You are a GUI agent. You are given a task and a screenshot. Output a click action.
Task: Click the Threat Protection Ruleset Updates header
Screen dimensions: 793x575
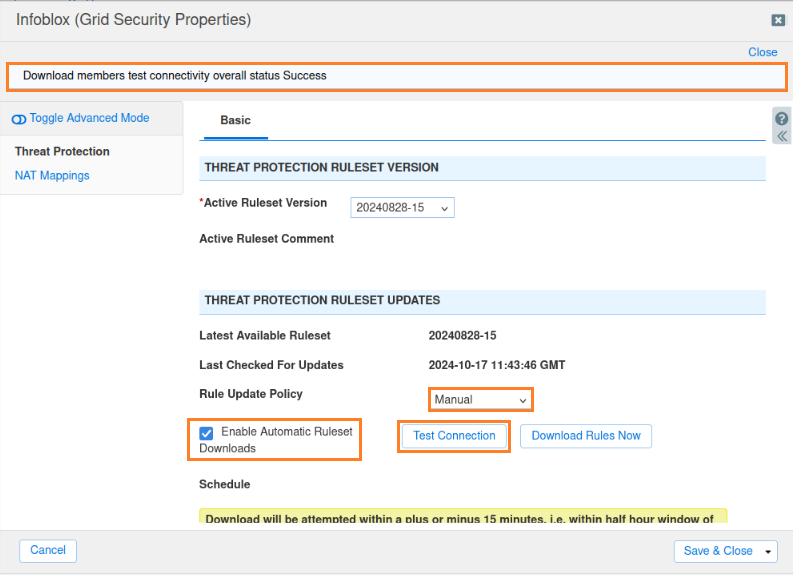click(x=482, y=301)
